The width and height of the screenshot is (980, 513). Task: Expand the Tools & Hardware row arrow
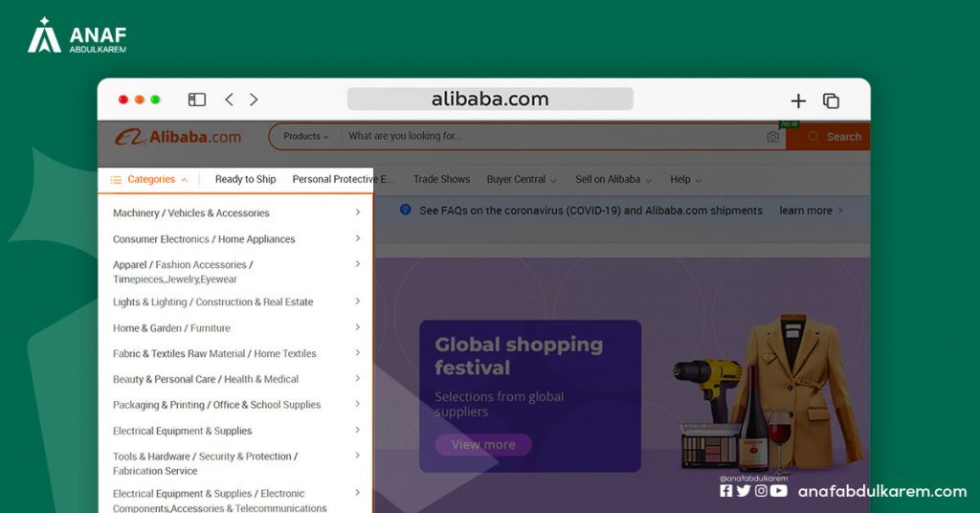[358, 456]
